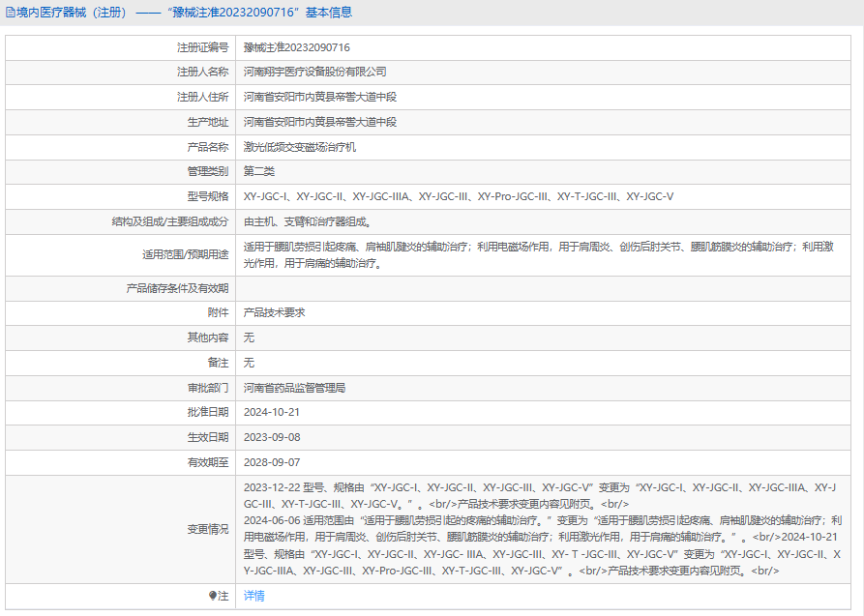Click the 注册证编号 label
864x616 pixels.
[203, 47]
